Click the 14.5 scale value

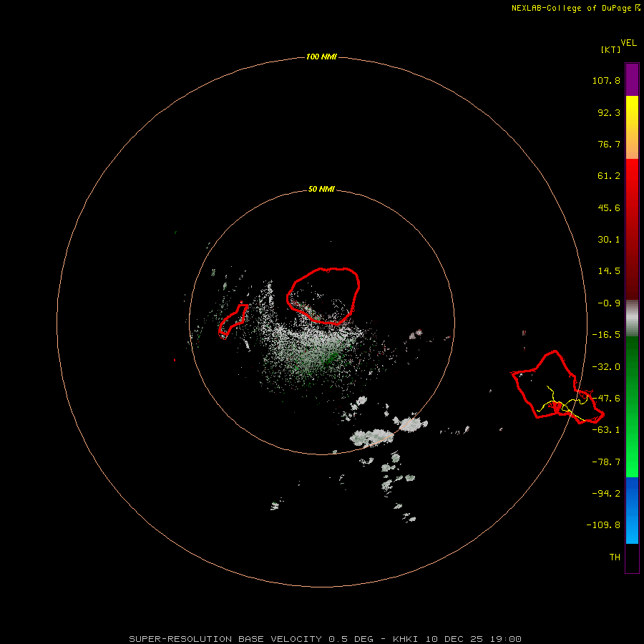pos(609,271)
